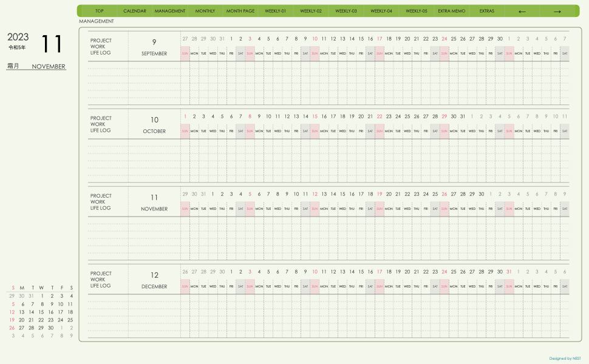The height and width of the screenshot is (364, 589).
Task: Click date 26 in the November row
Action: point(444,194)
